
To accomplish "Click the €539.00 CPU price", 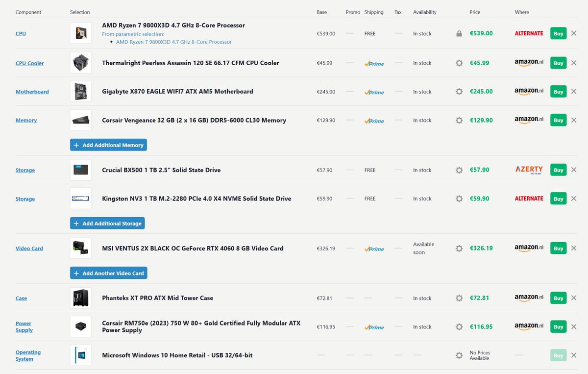I will (x=481, y=33).
